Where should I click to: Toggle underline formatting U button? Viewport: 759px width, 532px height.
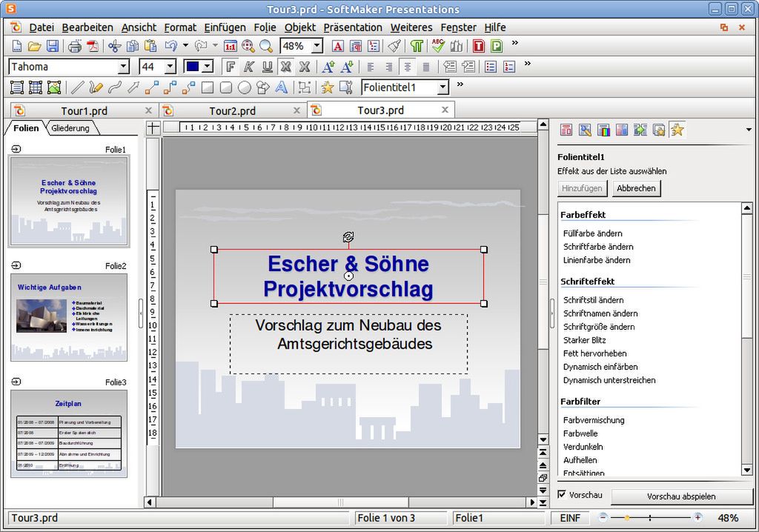[x=267, y=67]
